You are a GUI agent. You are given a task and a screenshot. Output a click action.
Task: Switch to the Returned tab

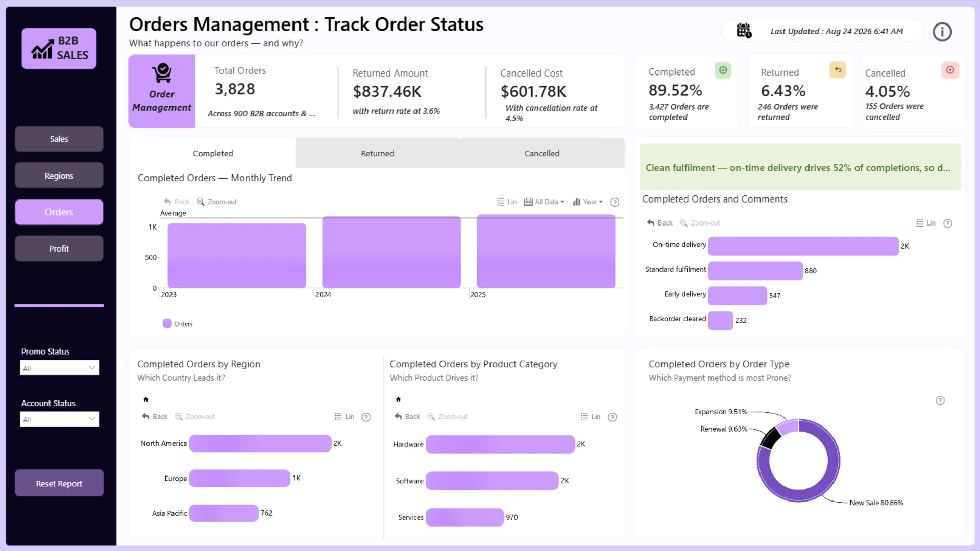click(378, 153)
